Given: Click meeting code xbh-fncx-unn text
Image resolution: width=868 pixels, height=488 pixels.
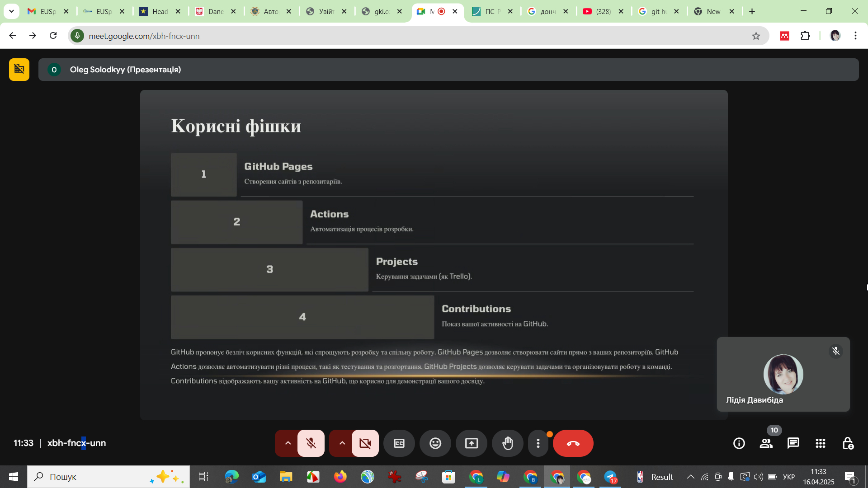Looking at the screenshot, I should (x=77, y=443).
